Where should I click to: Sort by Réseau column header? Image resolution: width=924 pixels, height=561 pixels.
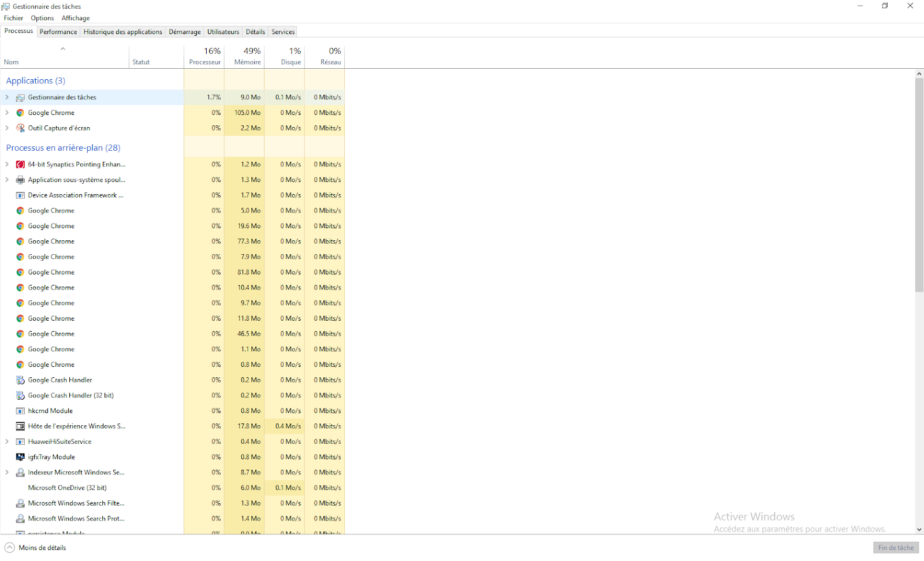click(325, 57)
